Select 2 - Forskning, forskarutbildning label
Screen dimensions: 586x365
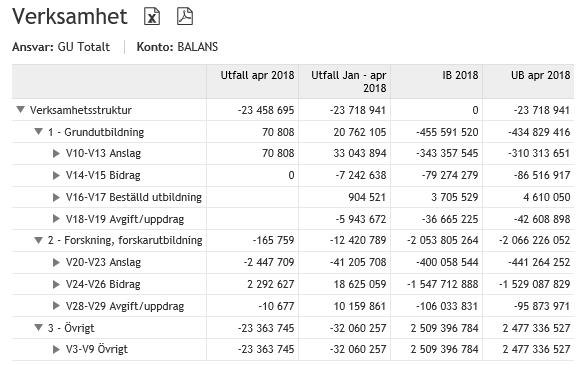125,240
